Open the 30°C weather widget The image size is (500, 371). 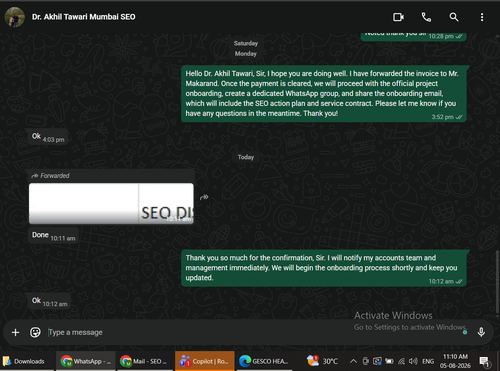pyautogui.click(x=322, y=361)
